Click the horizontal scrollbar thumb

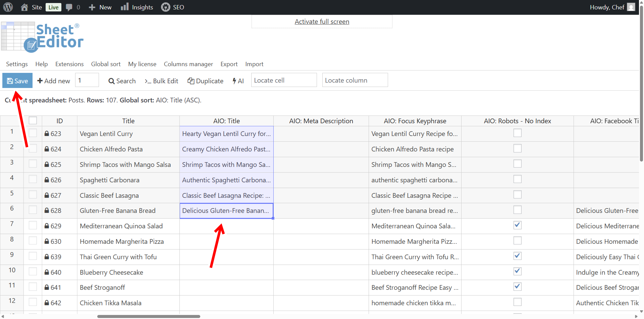(x=149, y=316)
